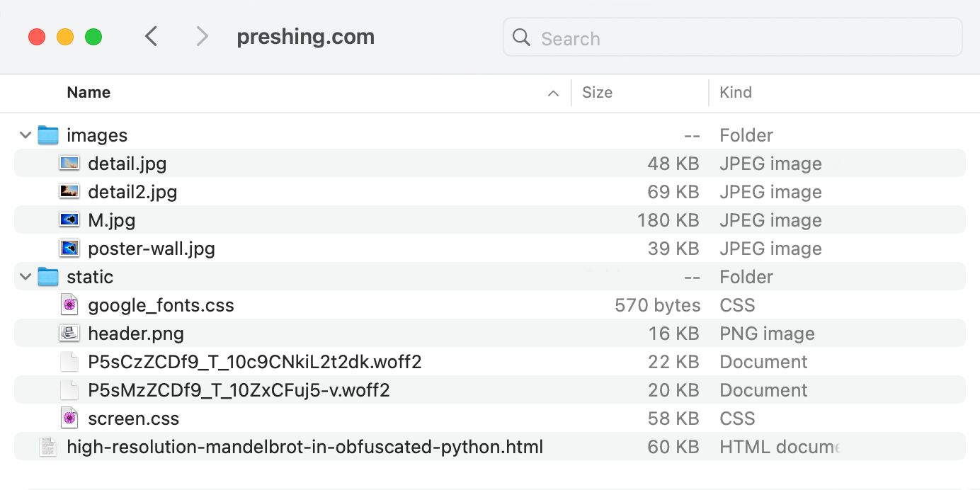This screenshot has width=980, height=490.
Task: Click the M.jpg file icon
Action: 69,220
